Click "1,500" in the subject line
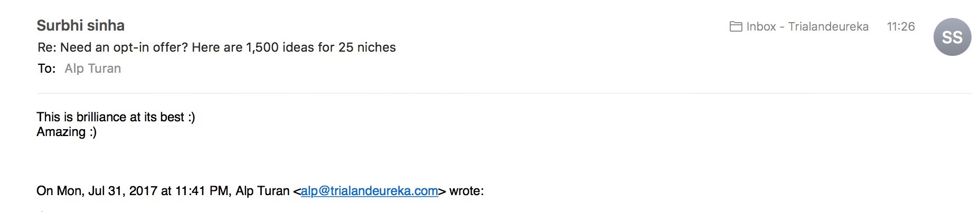Screen dimensions: 980x212 click(262, 47)
